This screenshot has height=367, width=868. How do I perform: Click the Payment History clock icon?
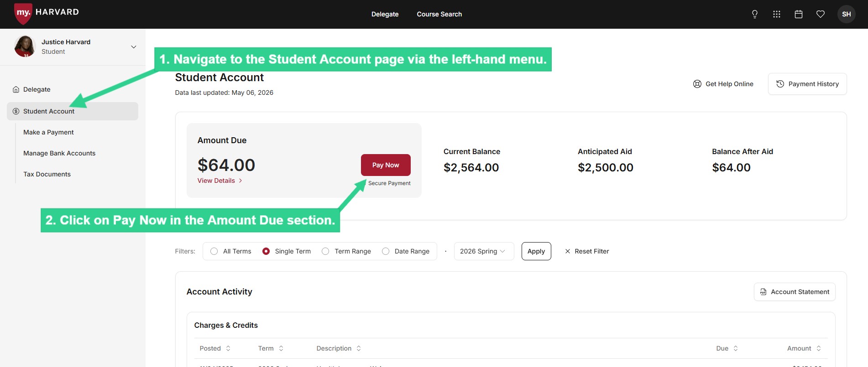point(780,84)
